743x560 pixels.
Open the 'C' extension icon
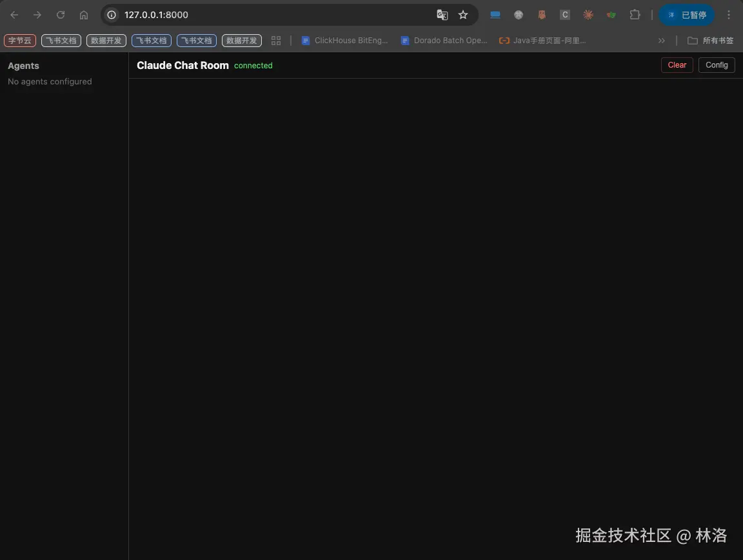coord(564,14)
